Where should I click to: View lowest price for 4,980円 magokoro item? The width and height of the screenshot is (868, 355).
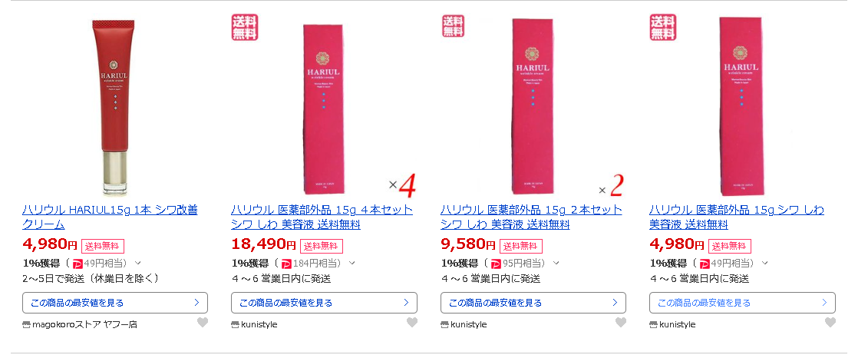pos(115,303)
